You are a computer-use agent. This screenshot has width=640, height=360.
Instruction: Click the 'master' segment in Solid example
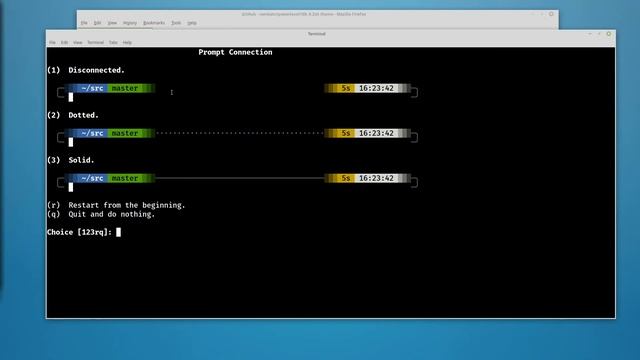(124, 178)
